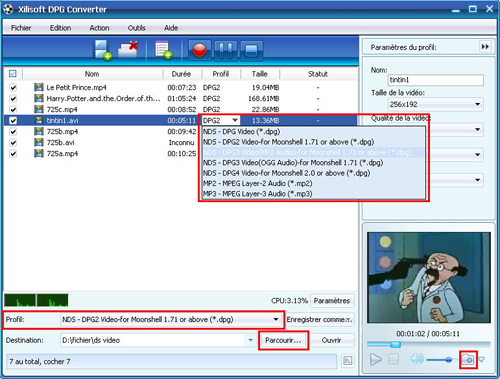Toggle the select-all checkbox in list header
This screenshot has height=379, width=500.
tap(13, 73)
